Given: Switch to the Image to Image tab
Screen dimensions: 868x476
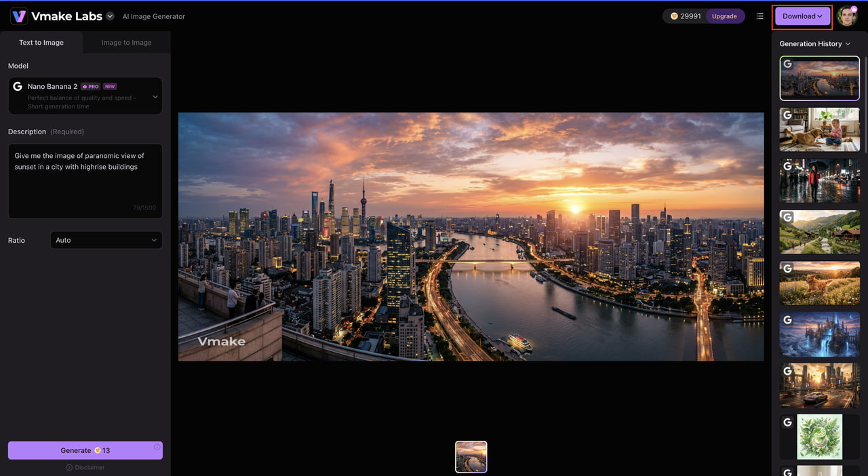Looking at the screenshot, I should 127,42.
